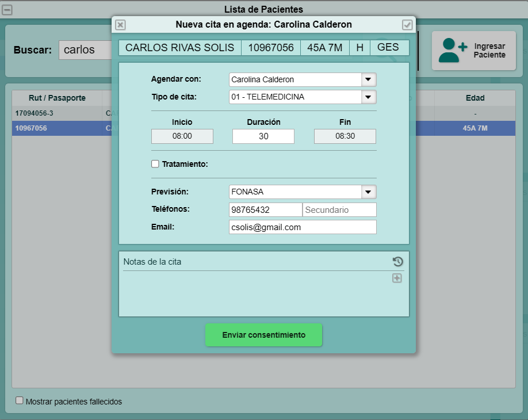The width and height of the screenshot is (528, 420).
Task: Expand the Tipo de cita dropdown arrow
Action: [x=368, y=97]
